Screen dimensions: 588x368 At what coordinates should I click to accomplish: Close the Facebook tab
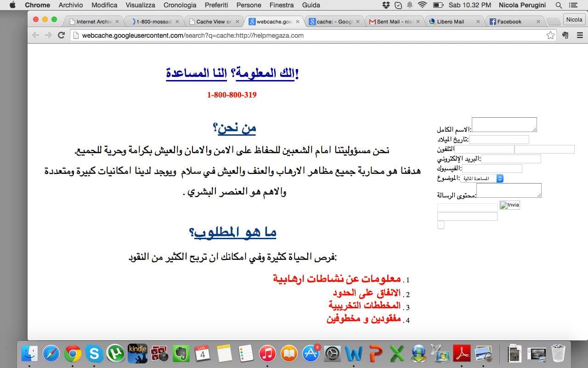(x=538, y=22)
